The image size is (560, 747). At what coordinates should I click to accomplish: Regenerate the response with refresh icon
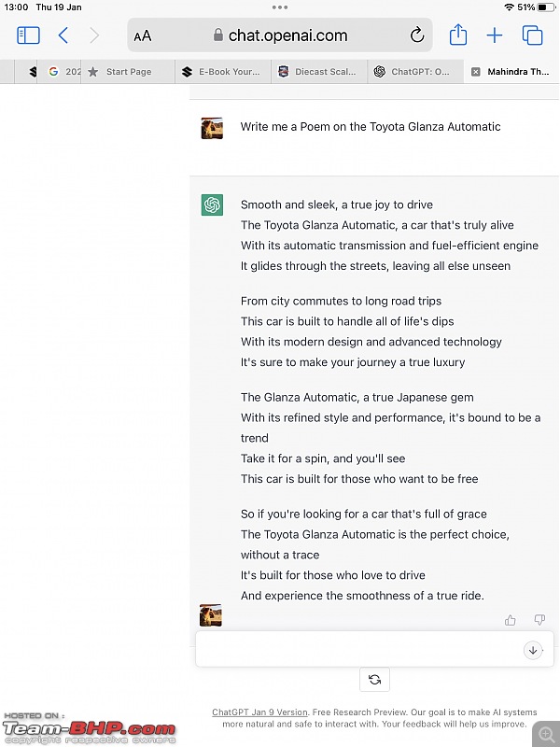point(375,680)
